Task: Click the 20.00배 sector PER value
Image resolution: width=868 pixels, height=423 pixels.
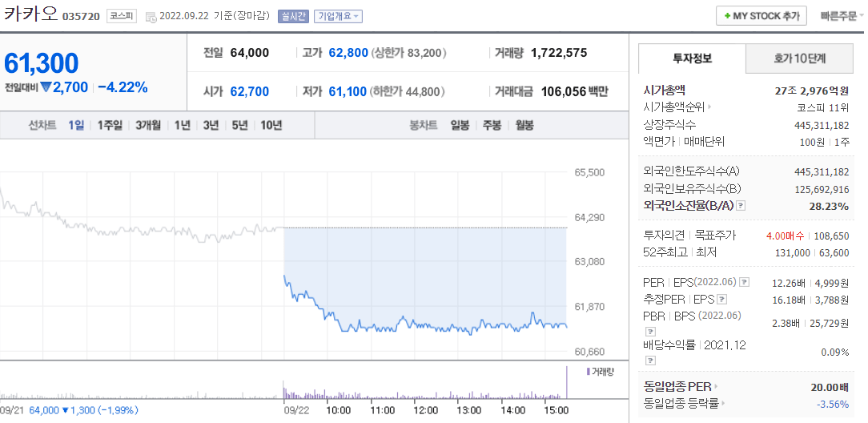Action: tap(828, 387)
